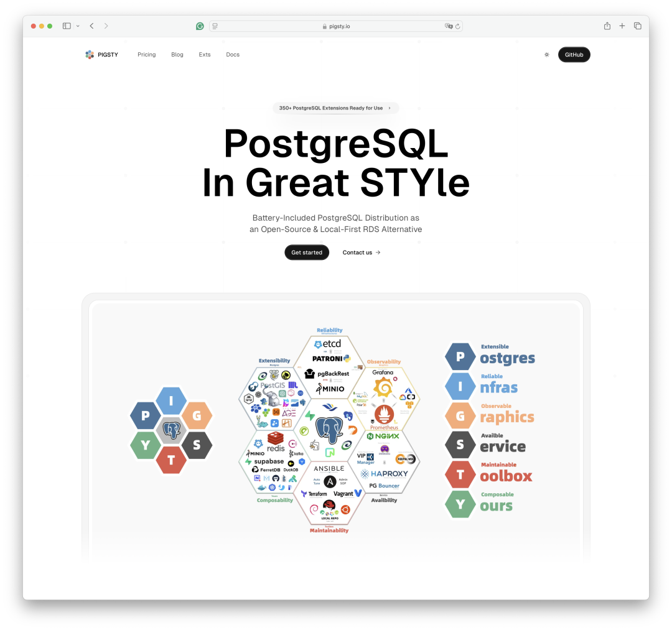The image size is (672, 630).
Task: Click the pgBackRest logo
Action: pyautogui.click(x=327, y=374)
